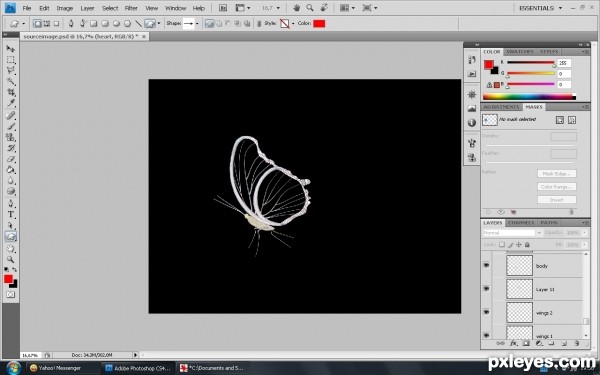Screen dimensions: 600x375
Task: Switch to the Swatches tab
Action: (519, 52)
